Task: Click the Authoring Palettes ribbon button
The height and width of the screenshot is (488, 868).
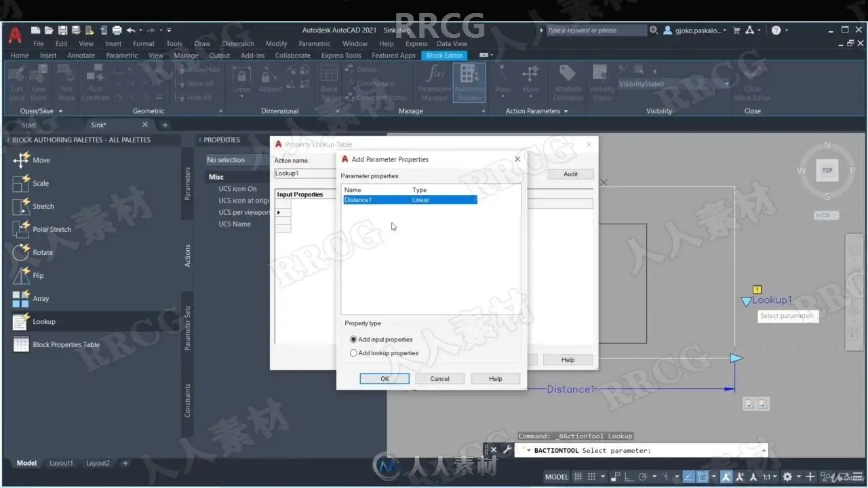Action: tap(469, 83)
